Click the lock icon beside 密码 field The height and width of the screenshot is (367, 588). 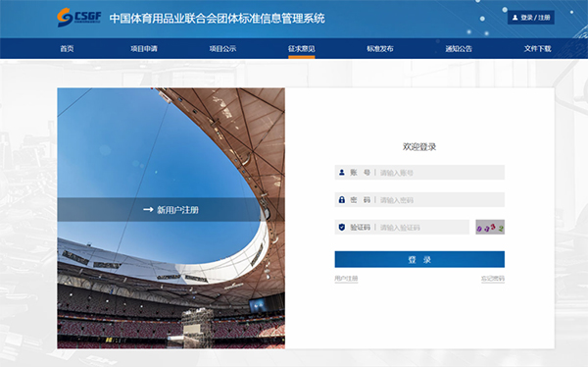click(342, 199)
